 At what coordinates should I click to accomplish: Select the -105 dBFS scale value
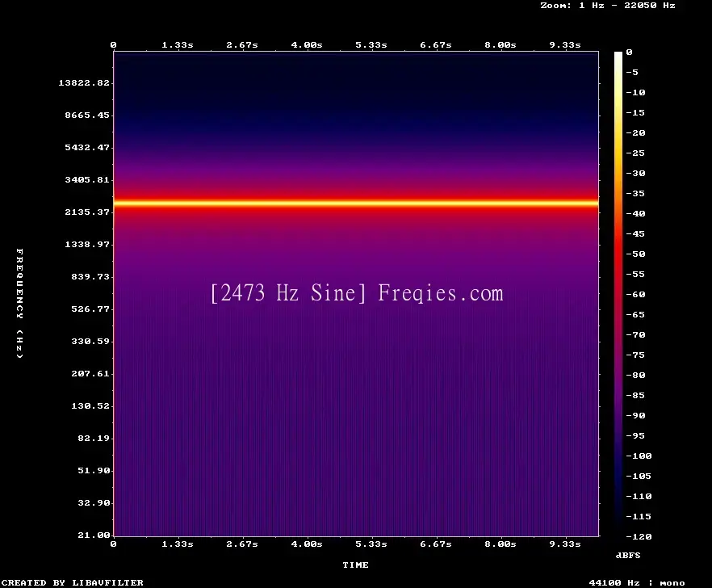(639, 476)
